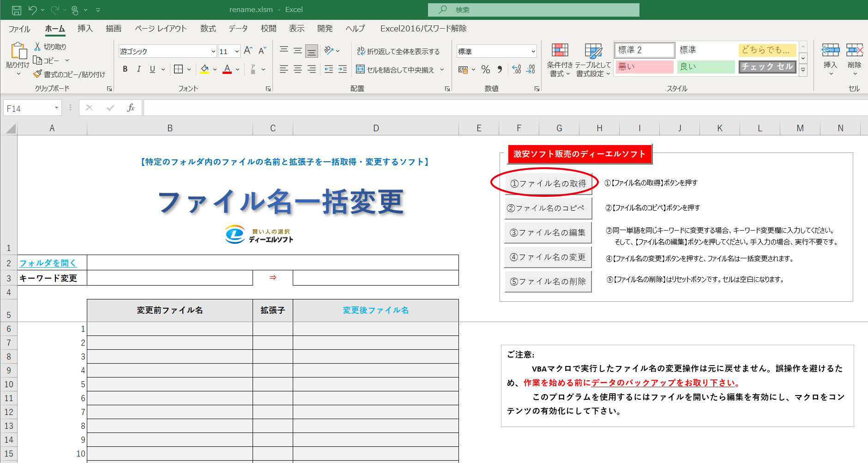The height and width of the screenshot is (463, 868).
Task: Toggle Italic formatting
Action: tap(139, 69)
